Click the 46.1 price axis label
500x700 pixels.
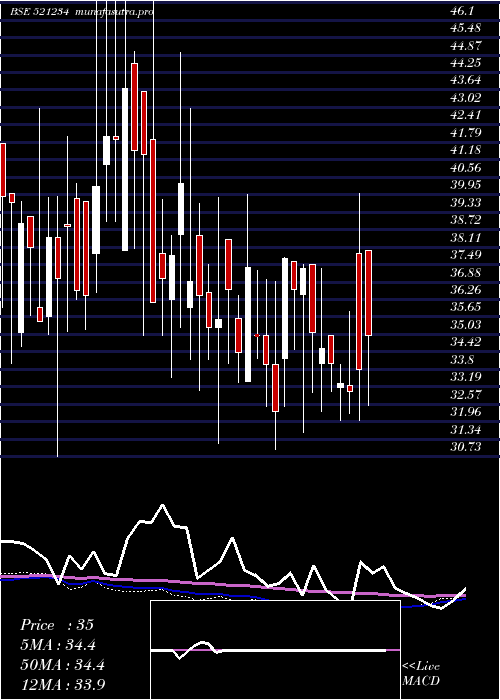461,10
